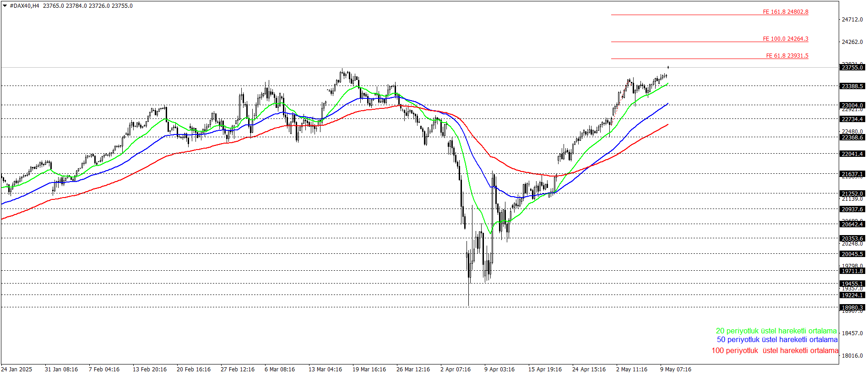Click the 22734.4 level price tag
Viewport: 868px width, 375px height.
coord(852,119)
